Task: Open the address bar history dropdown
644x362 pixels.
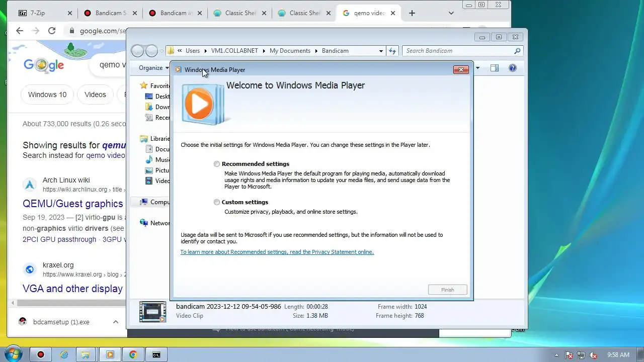Action: 381,51
